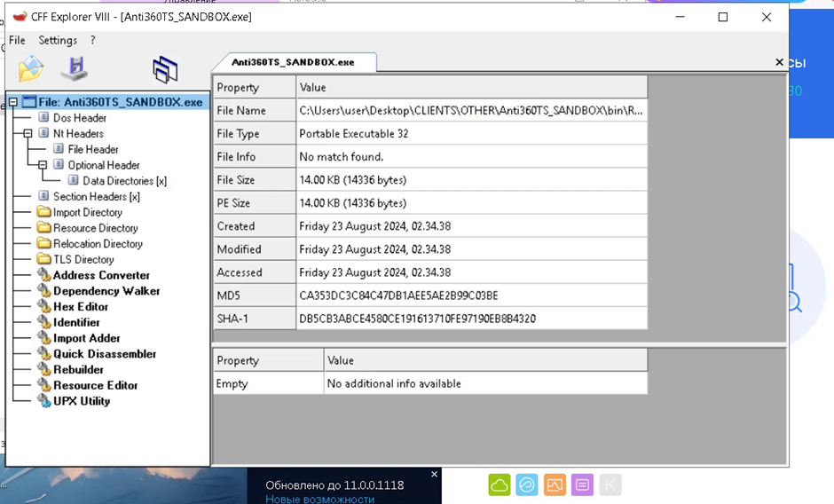
Task: Collapse the File: Anti360TS_SANDBOX.exe root node
Action: tap(13, 102)
